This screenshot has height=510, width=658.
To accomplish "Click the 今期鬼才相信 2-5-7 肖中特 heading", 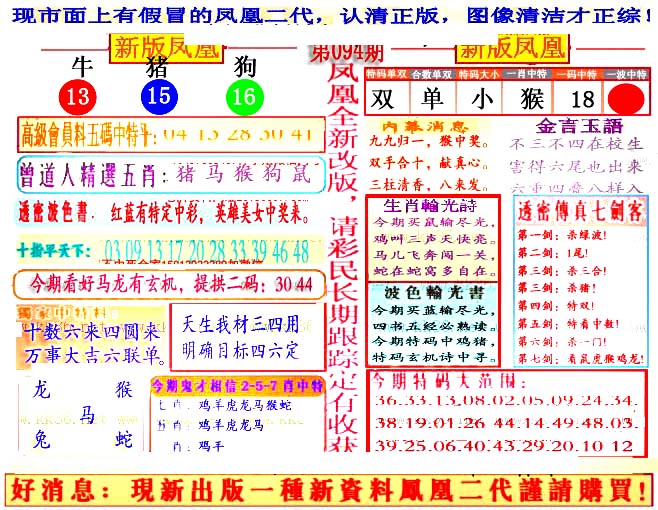I will coord(238,386).
